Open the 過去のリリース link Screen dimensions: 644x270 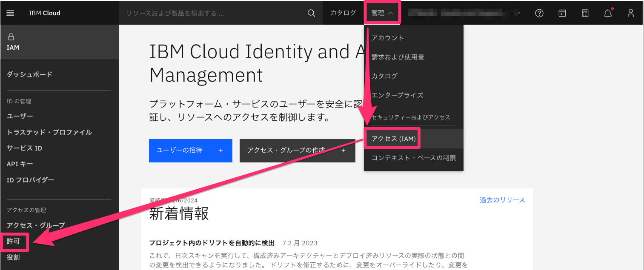pyautogui.click(x=502, y=200)
